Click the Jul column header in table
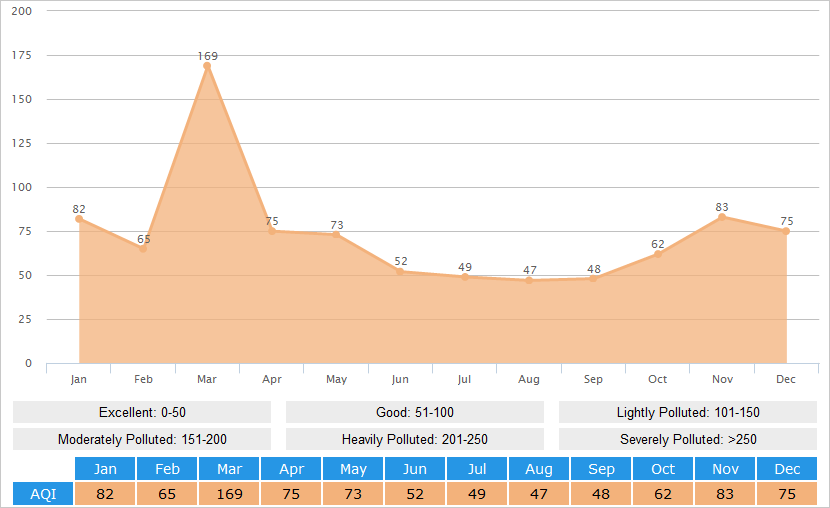 477,469
